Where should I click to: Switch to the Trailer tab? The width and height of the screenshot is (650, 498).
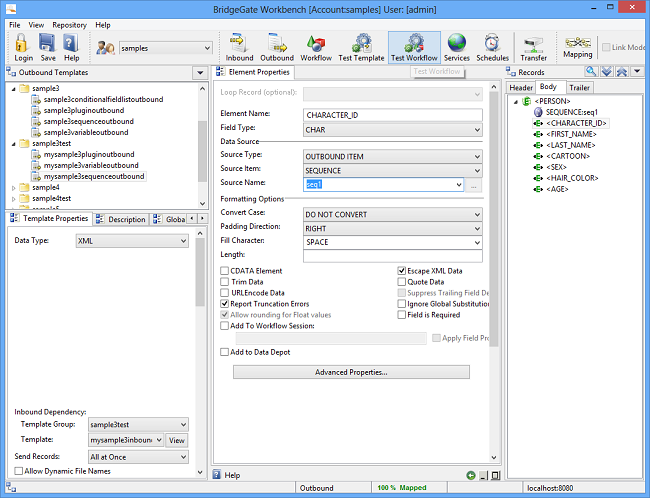pos(579,87)
